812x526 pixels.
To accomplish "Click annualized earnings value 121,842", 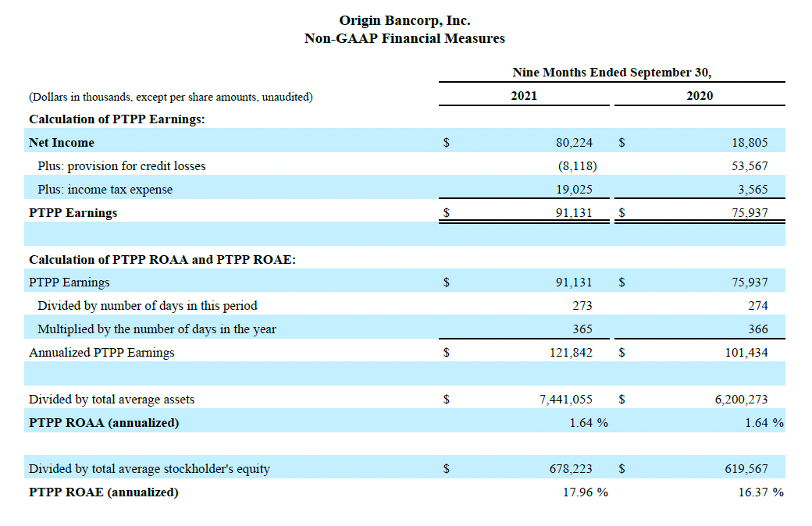I will point(571,353).
